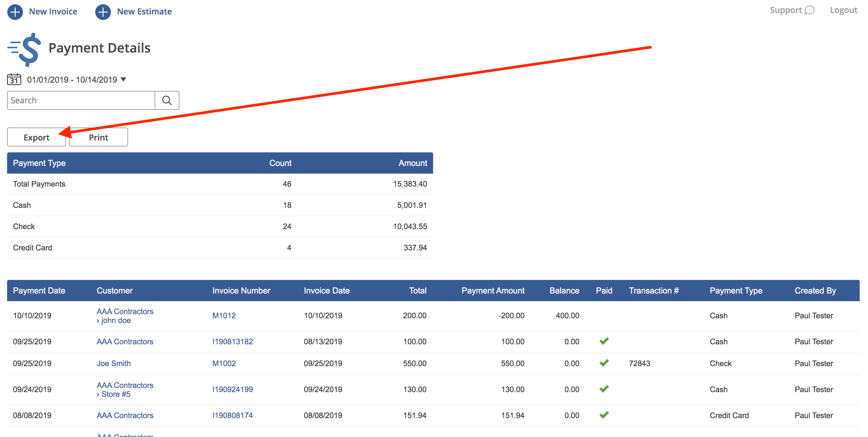Click the Print button

[98, 137]
